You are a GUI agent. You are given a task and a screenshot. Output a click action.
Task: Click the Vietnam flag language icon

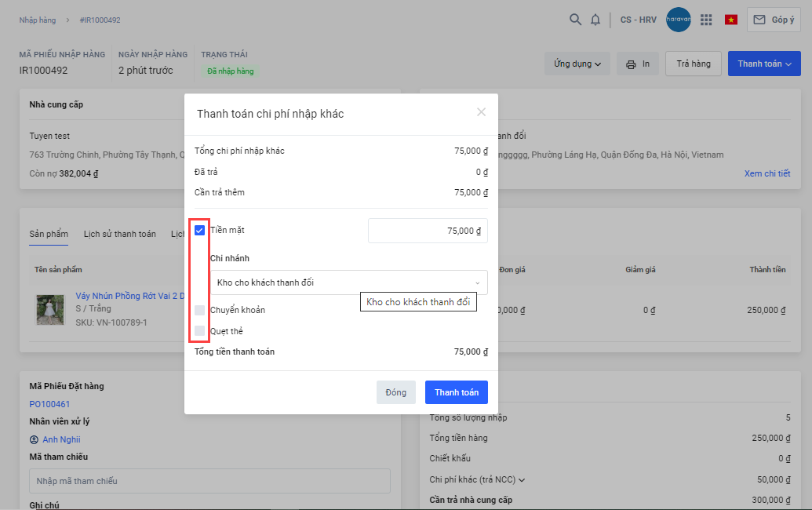coord(731,20)
